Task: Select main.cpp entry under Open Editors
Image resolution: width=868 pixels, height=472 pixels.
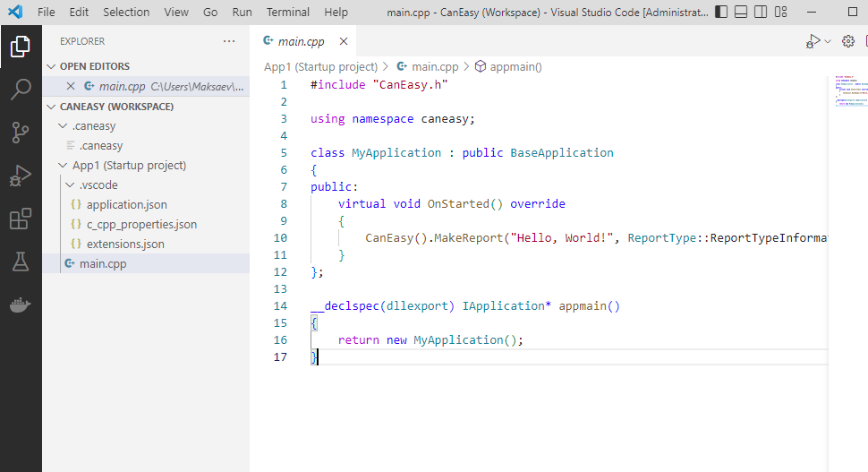Action: click(146, 86)
